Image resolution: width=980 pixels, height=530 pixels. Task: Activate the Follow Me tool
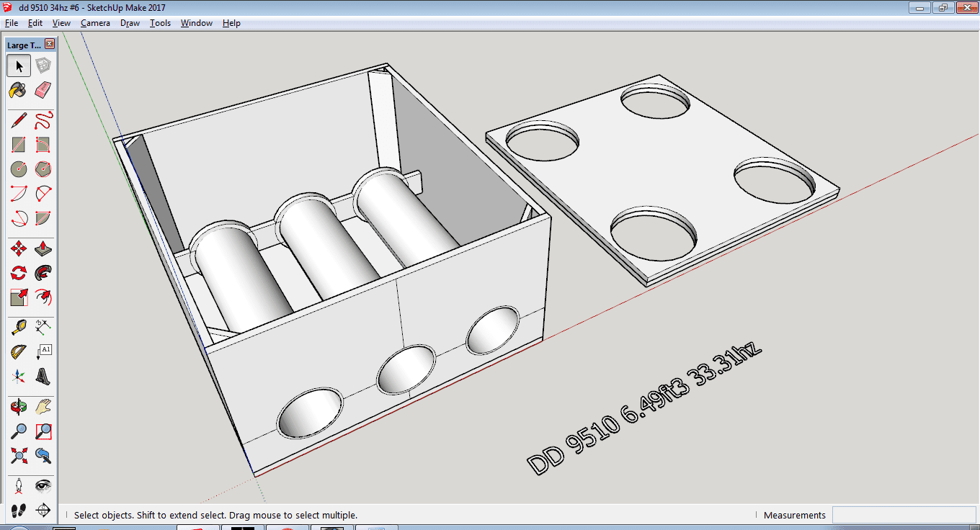[x=43, y=273]
